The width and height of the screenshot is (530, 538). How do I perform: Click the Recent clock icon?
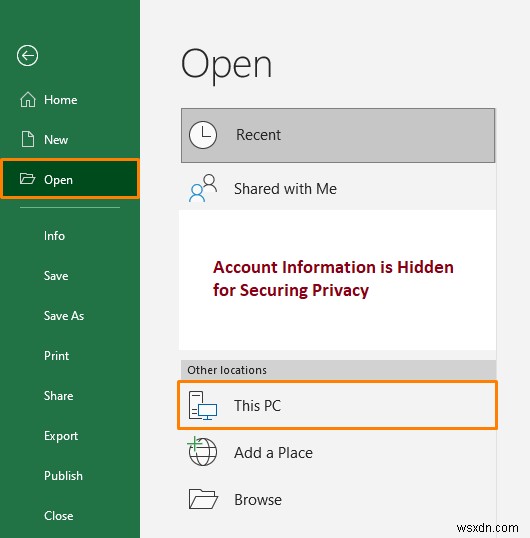[x=203, y=135]
